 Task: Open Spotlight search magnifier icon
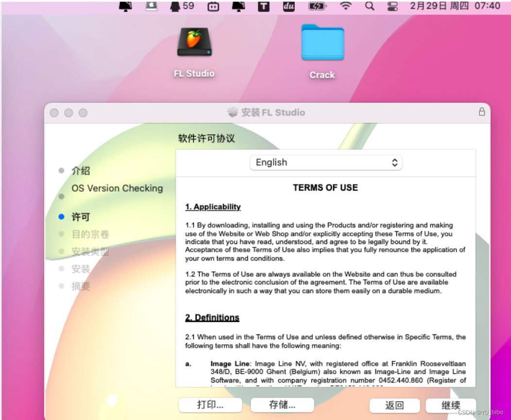point(370,6)
